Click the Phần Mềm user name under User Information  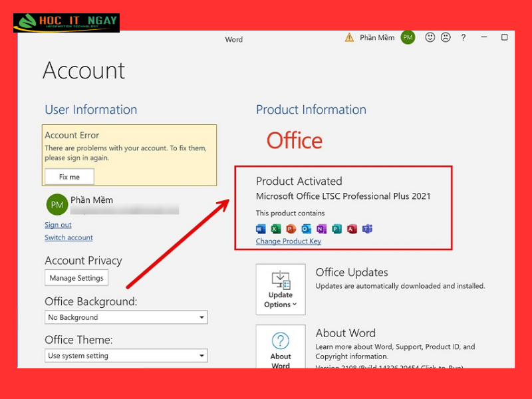(92, 200)
